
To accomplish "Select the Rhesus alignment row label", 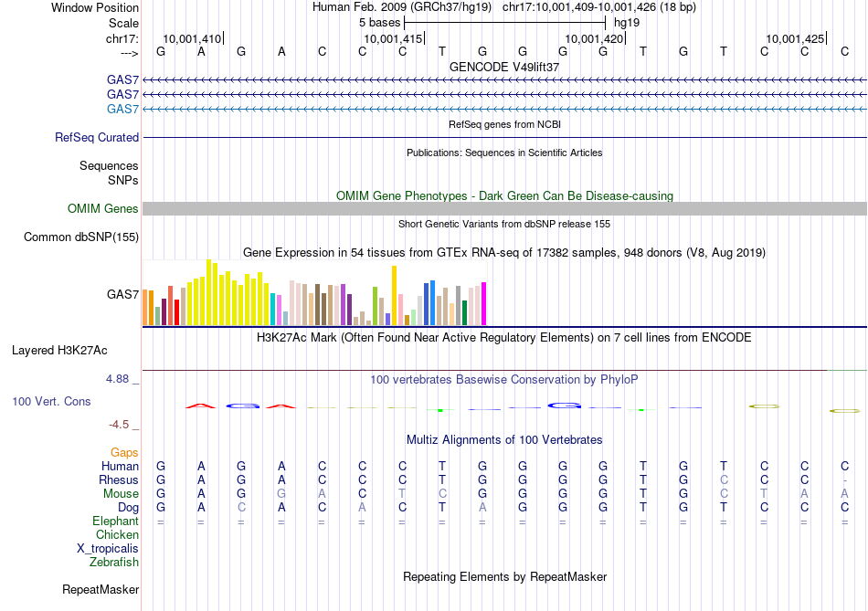I will pyautogui.click(x=119, y=479).
